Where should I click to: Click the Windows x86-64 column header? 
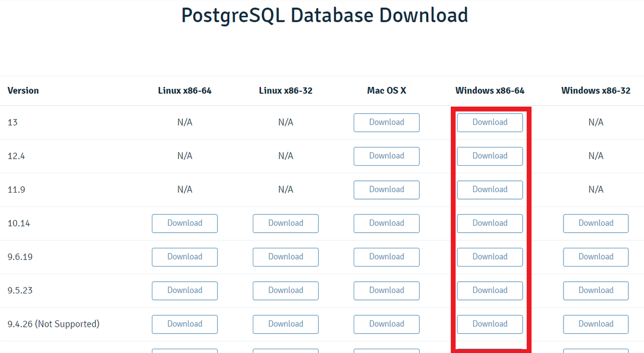pos(490,91)
